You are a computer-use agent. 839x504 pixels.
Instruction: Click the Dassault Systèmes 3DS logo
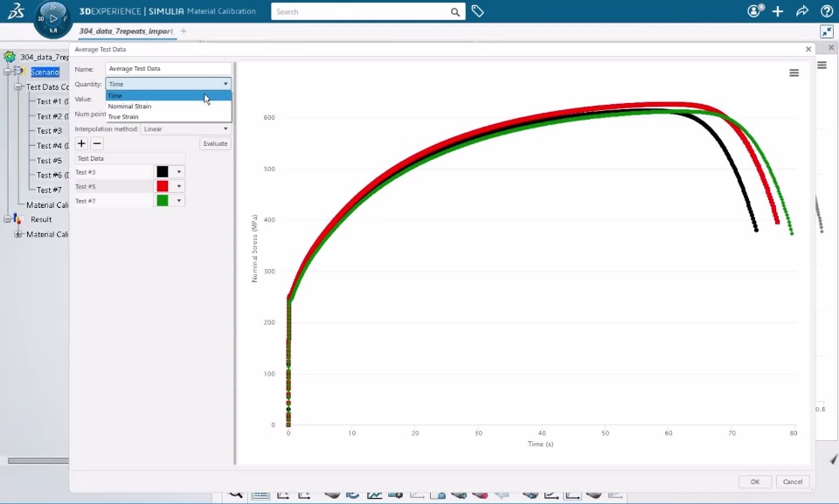(x=16, y=10)
